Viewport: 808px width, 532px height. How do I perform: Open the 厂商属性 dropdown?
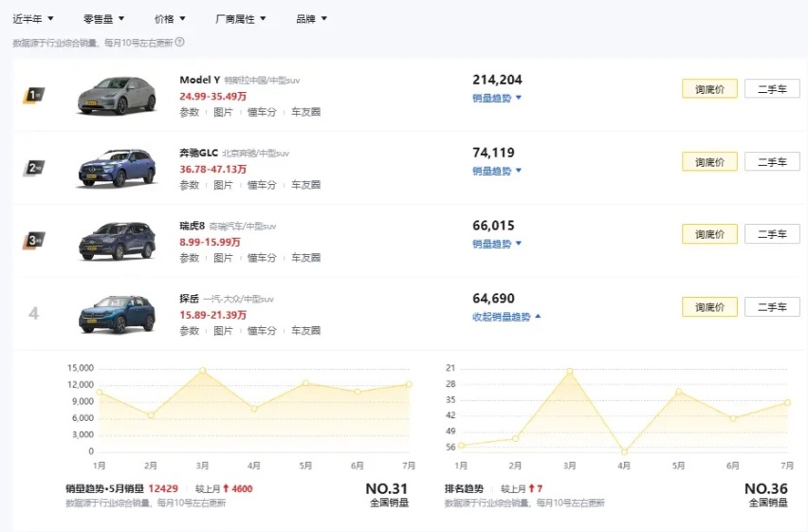pos(240,19)
